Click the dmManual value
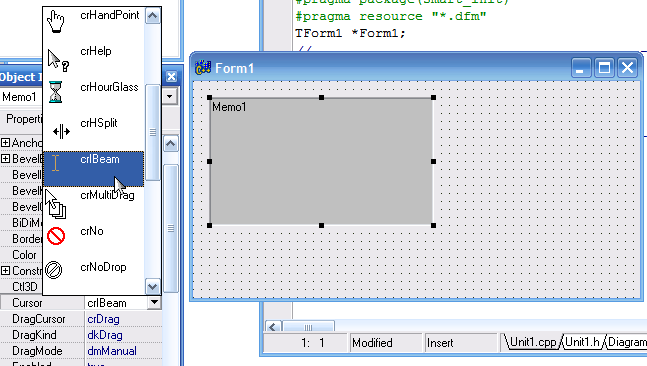 pyautogui.click(x=112, y=351)
